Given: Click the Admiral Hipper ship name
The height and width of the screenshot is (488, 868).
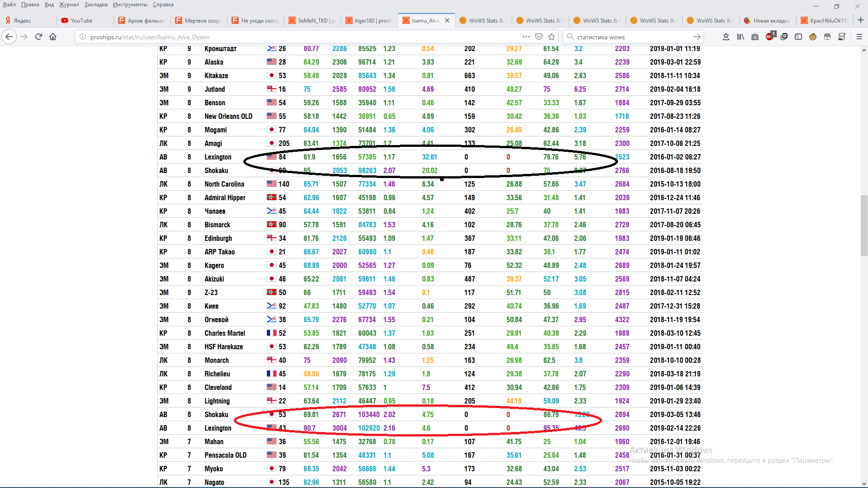Looking at the screenshot, I should click(225, 197).
